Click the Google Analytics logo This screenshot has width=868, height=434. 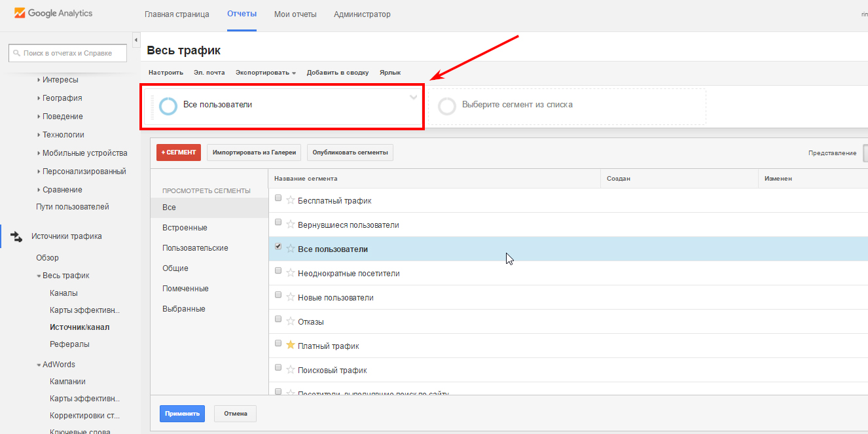coord(53,13)
